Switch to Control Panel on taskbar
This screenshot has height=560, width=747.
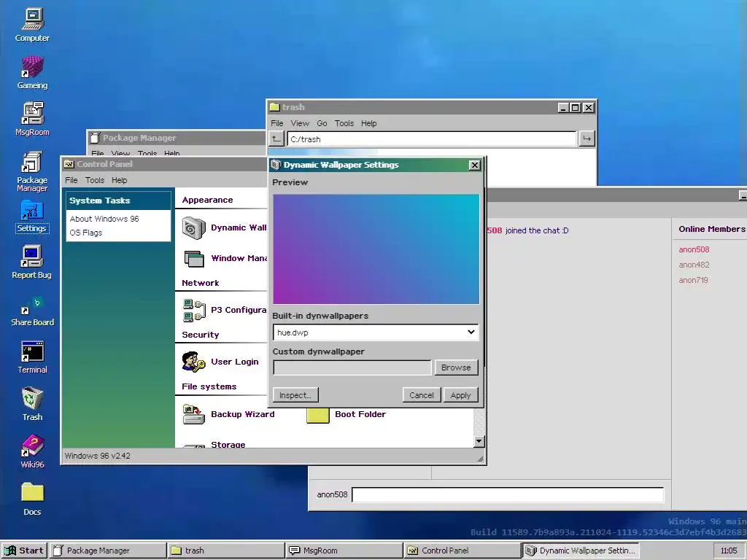point(462,551)
